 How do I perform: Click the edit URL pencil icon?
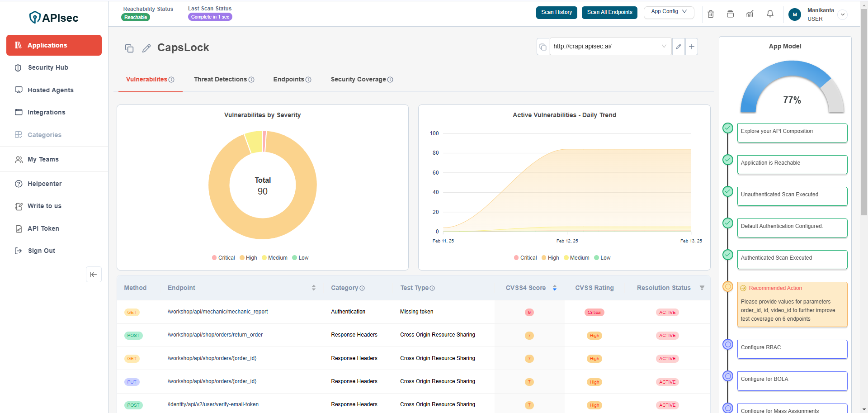pyautogui.click(x=678, y=47)
